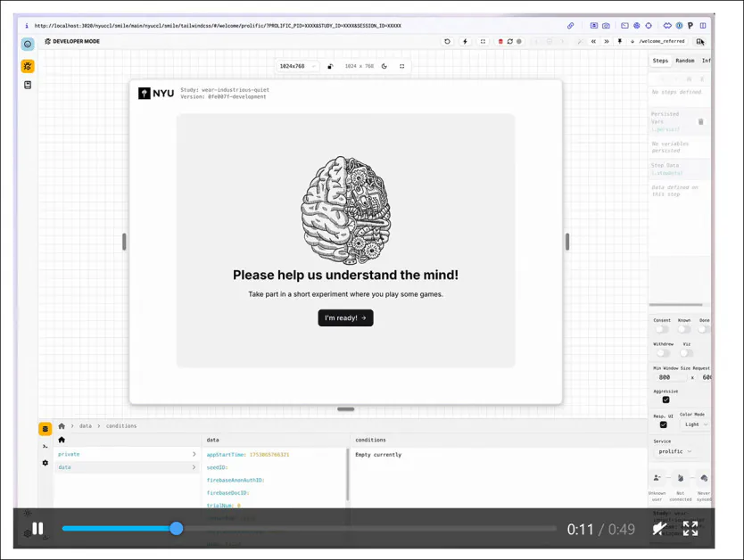This screenshot has width=744, height=560.
Task: Click the gear icon in the bottom panel
Action: (x=45, y=461)
